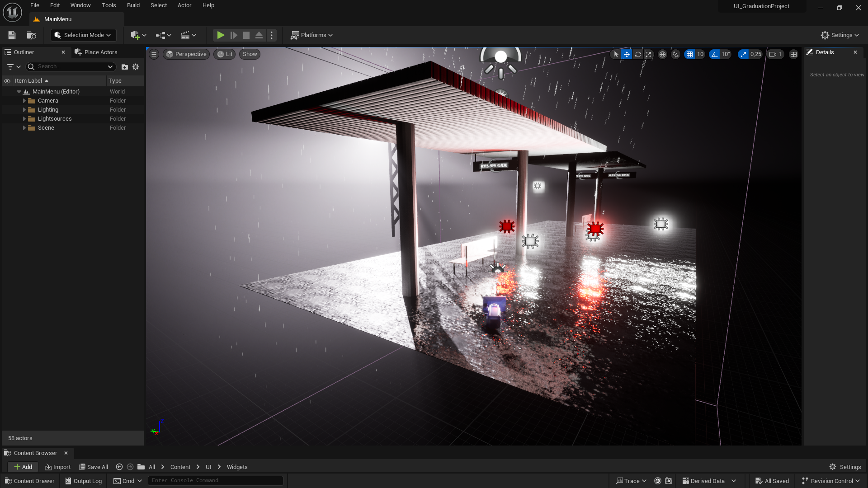
Task: Toggle grid snapping in viewport
Action: 689,54
